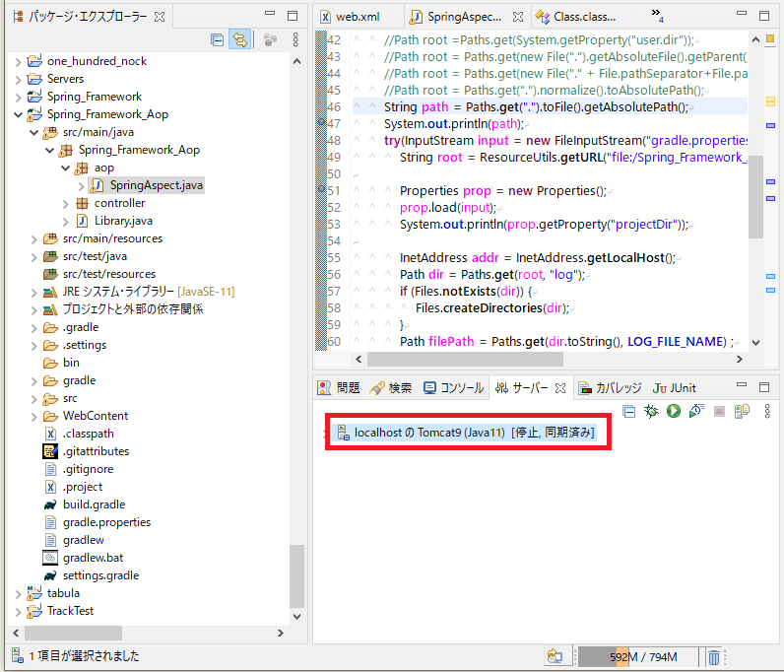Click the Tomcat9 server icon

(x=343, y=433)
